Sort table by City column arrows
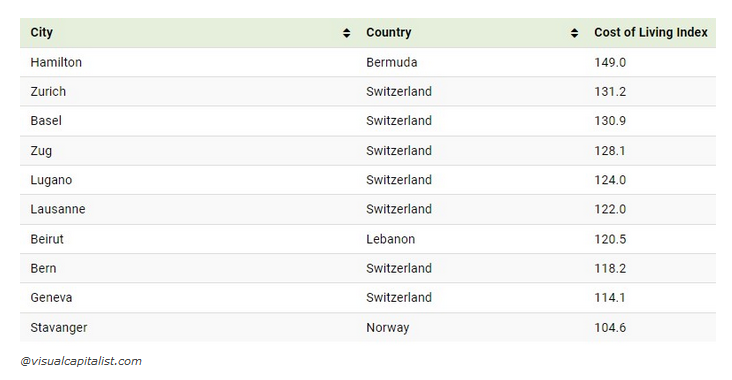The height and width of the screenshot is (380, 732). coord(346,33)
